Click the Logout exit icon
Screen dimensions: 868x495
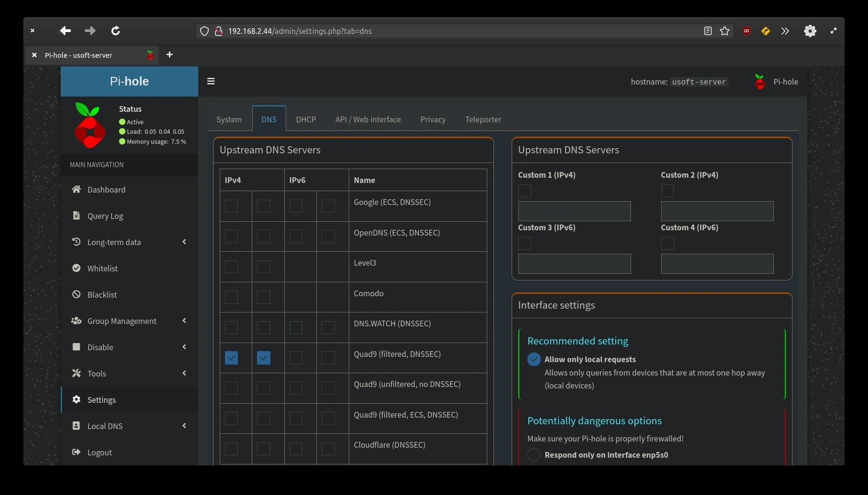(x=76, y=452)
